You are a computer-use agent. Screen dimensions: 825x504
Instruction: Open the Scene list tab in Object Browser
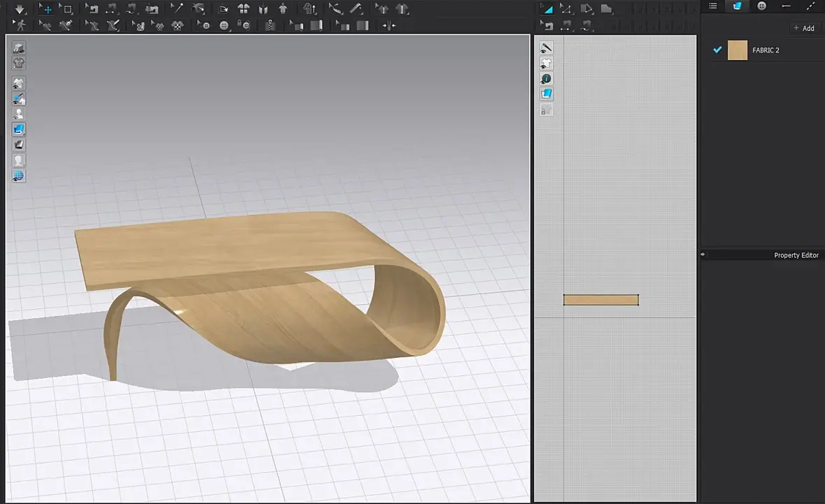coord(712,6)
